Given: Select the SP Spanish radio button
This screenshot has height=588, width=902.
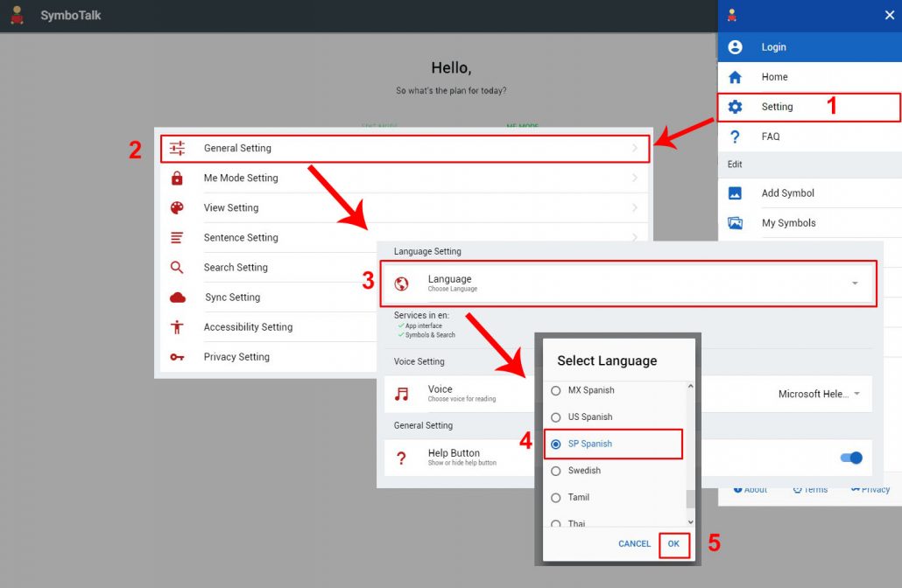Looking at the screenshot, I should pyautogui.click(x=555, y=444).
